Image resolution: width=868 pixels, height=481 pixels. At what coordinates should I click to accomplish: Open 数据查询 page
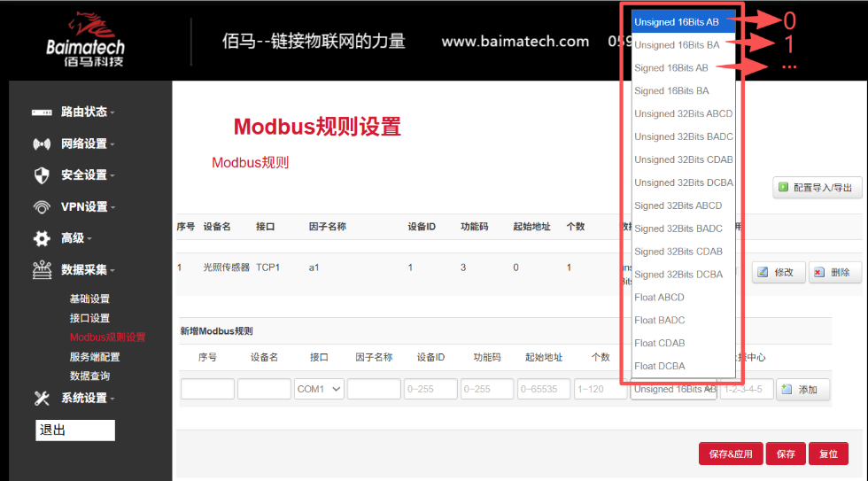89,376
